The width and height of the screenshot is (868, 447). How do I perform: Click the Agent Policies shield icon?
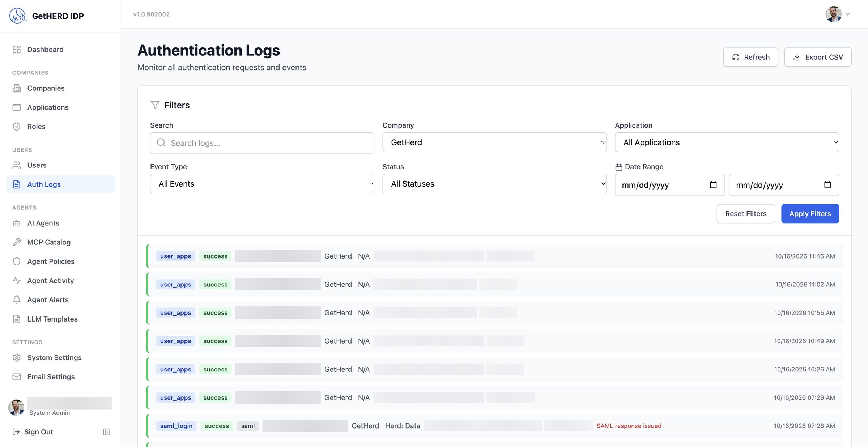(17, 261)
